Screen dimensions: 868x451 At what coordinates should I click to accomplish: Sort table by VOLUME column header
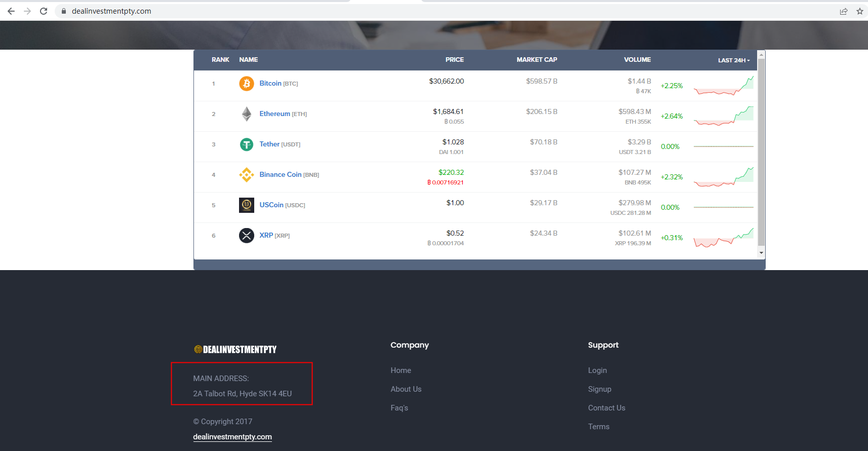coord(638,60)
